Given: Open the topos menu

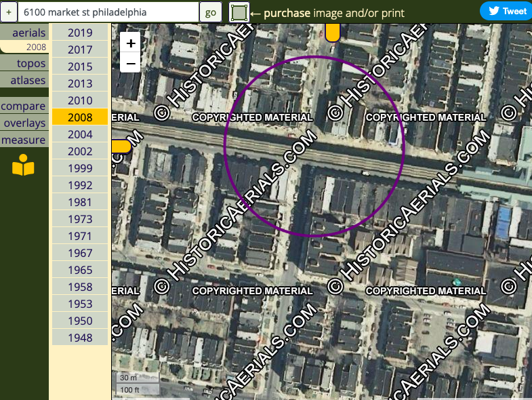Looking at the screenshot, I should pos(31,63).
